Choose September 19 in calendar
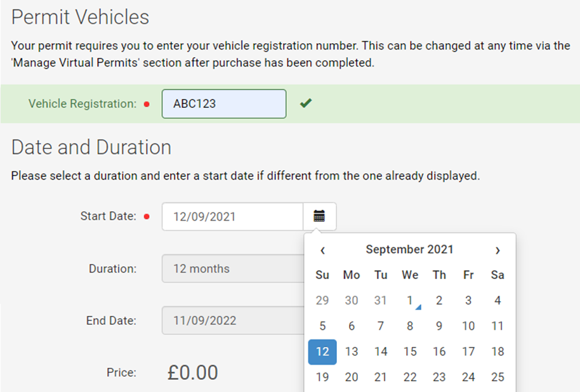Image resolution: width=580 pixels, height=392 pixels. coord(322,377)
